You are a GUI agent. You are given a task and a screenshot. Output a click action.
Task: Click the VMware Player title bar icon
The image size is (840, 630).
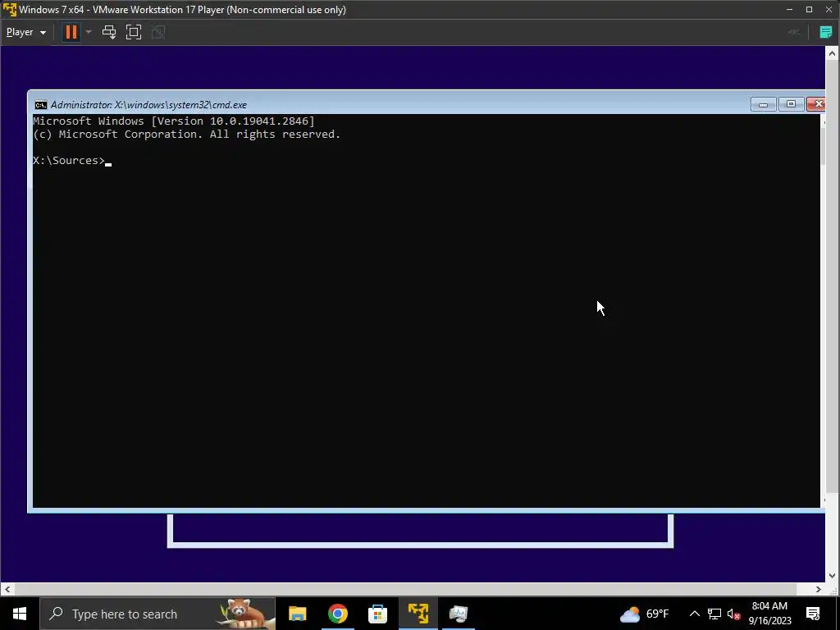[x=10, y=10]
